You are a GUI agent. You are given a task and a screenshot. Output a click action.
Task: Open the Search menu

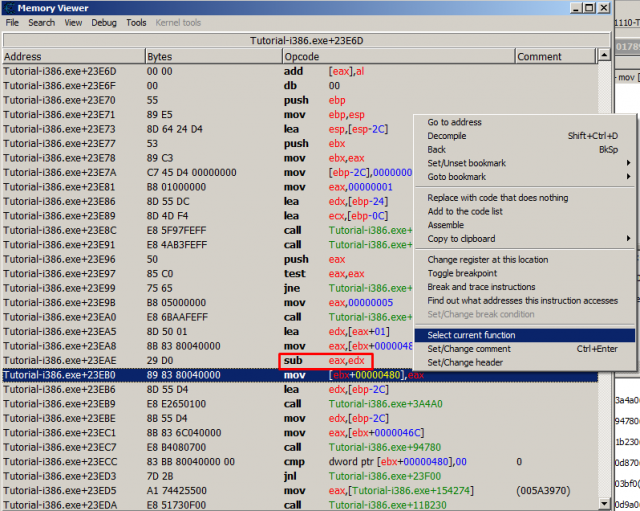42,23
